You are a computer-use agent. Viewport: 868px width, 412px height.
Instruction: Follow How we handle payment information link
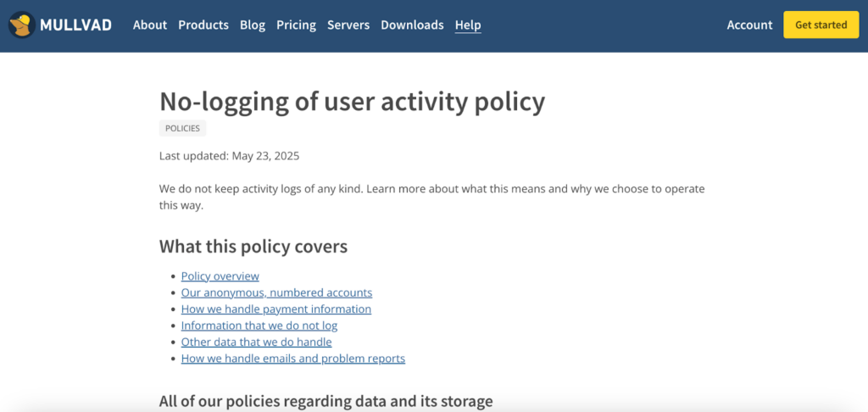[276, 309]
